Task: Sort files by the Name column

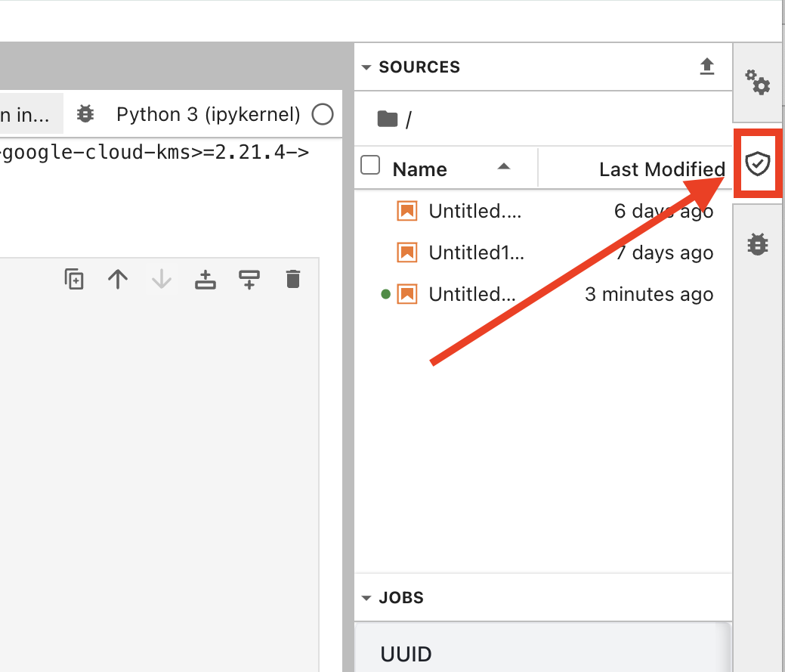Action: [419, 169]
